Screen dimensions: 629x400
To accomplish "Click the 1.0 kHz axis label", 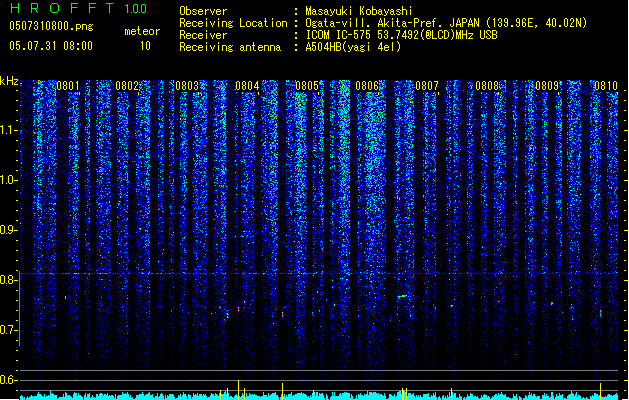I will [8, 180].
